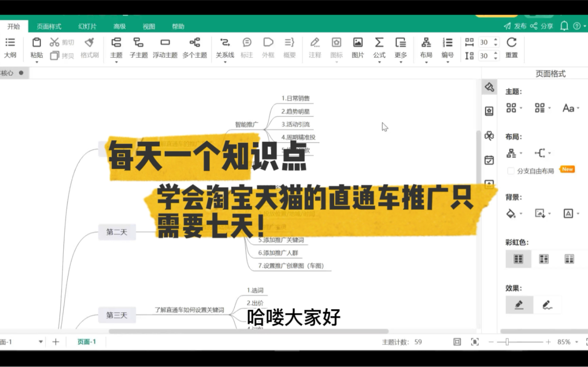Viewport: 588px width, 367px height.
Task: Increase horizontal spacing value stepper
Action: pyautogui.click(x=496, y=40)
